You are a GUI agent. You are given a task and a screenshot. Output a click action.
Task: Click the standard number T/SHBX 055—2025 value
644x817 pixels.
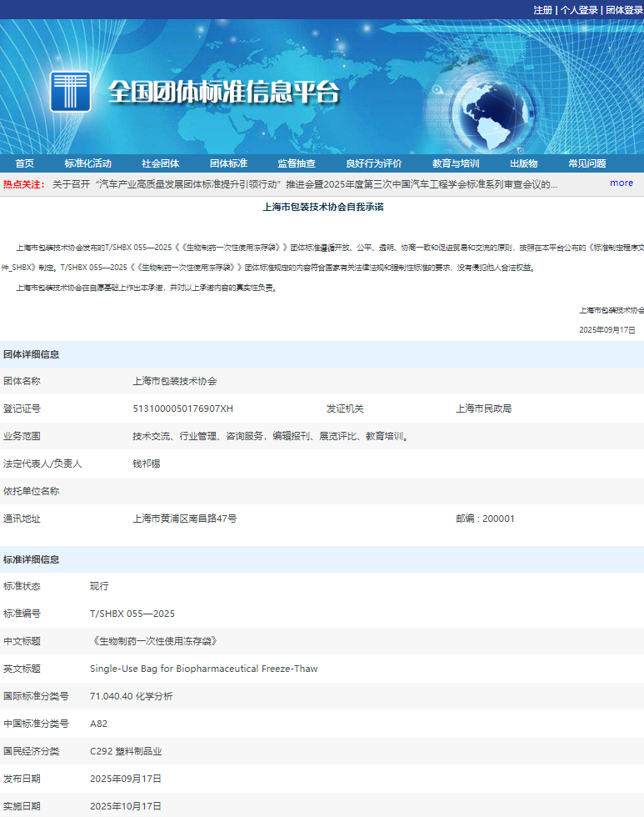click(132, 614)
